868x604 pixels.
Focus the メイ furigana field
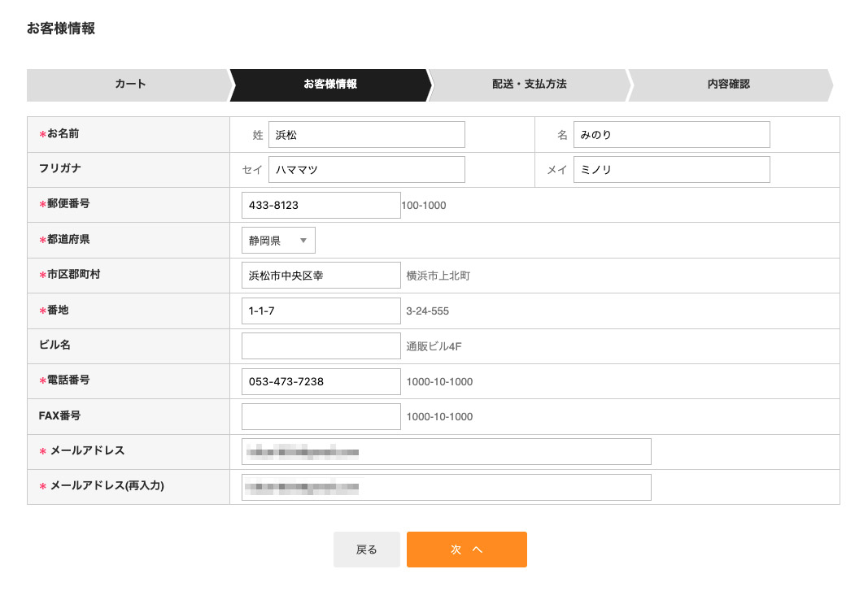click(x=671, y=170)
